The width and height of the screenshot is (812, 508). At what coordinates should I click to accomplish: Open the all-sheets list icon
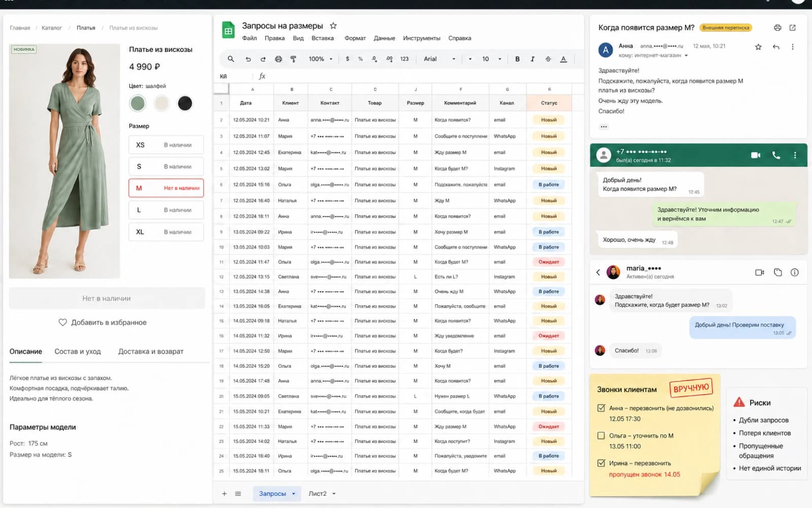pyautogui.click(x=238, y=493)
